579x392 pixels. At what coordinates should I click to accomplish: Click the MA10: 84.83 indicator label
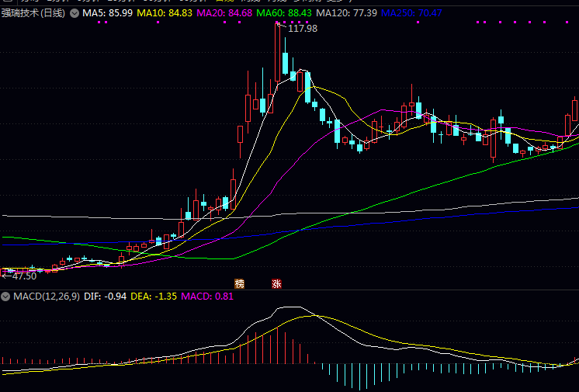click(165, 13)
